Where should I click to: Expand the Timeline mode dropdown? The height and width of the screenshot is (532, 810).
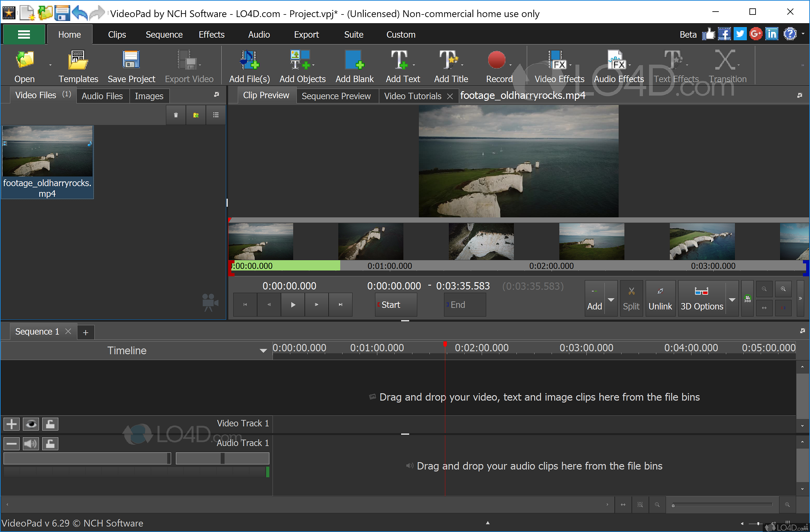tap(263, 351)
